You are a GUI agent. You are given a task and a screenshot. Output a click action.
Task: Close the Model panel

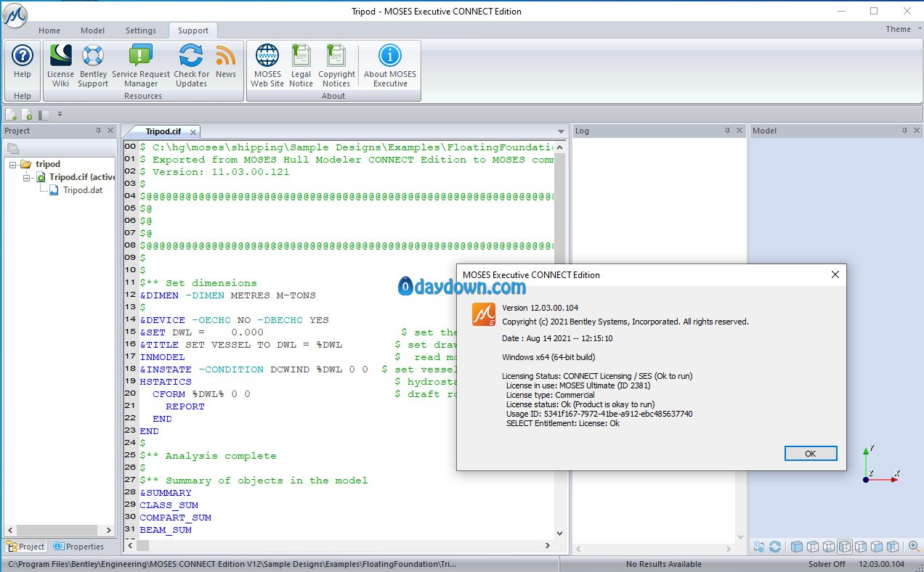(x=917, y=131)
